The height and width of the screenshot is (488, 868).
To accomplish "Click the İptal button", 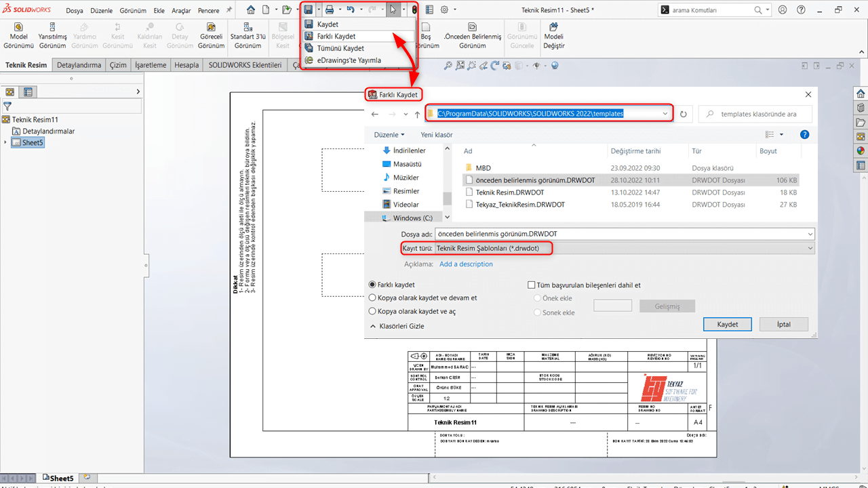I will [784, 324].
